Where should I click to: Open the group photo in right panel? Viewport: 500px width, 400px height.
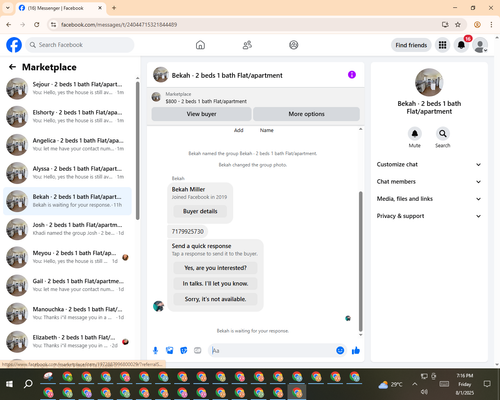pyautogui.click(x=429, y=82)
